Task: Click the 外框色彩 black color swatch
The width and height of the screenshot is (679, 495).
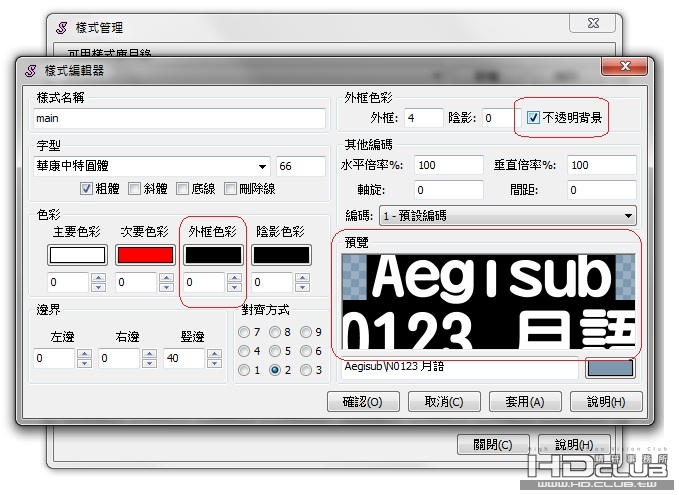Action: (213, 255)
